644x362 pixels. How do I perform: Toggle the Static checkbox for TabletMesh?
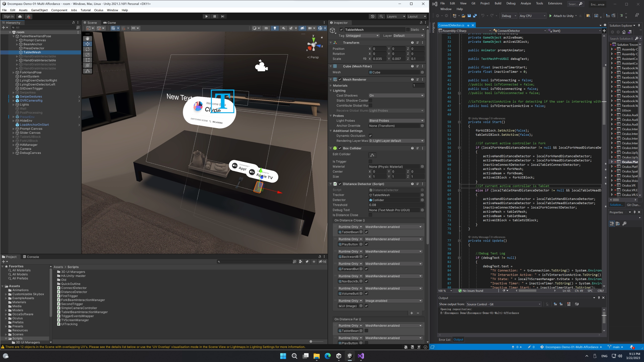(x=408, y=30)
